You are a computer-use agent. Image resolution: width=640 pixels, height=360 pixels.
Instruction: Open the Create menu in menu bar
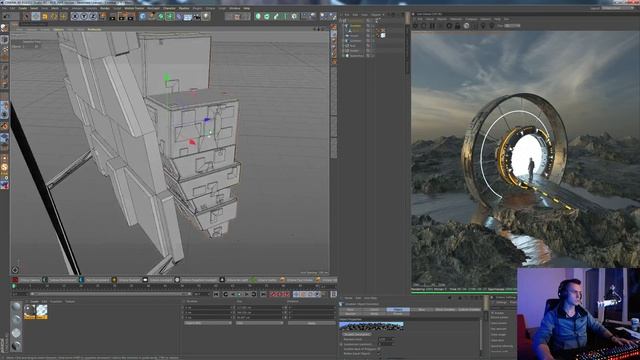[x=22, y=8]
